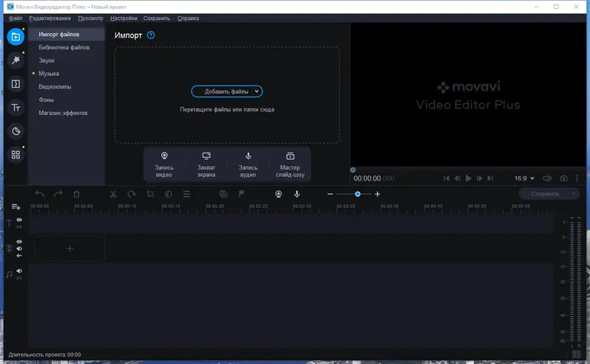Click the Add track icon

15,207
